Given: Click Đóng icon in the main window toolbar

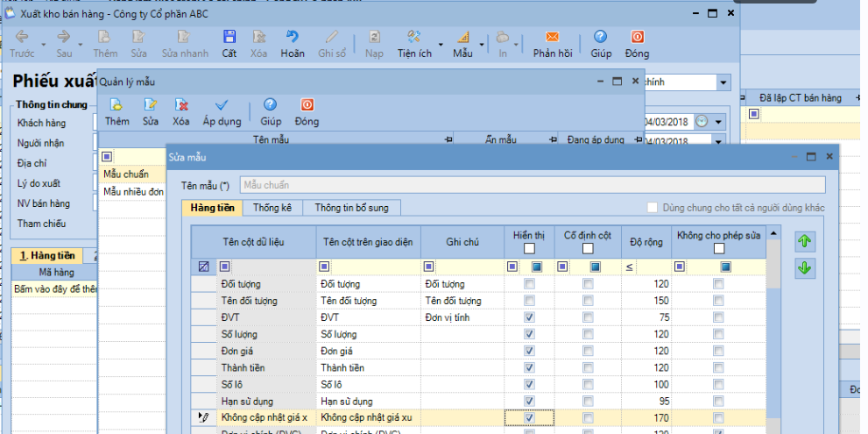Looking at the screenshot, I should (x=637, y=37).
